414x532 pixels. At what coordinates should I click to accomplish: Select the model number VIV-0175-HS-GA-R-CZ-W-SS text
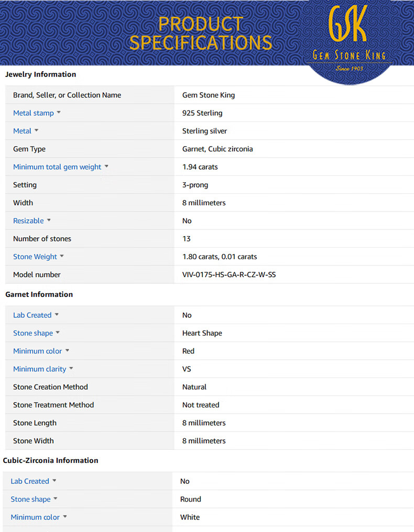point(228,275)
